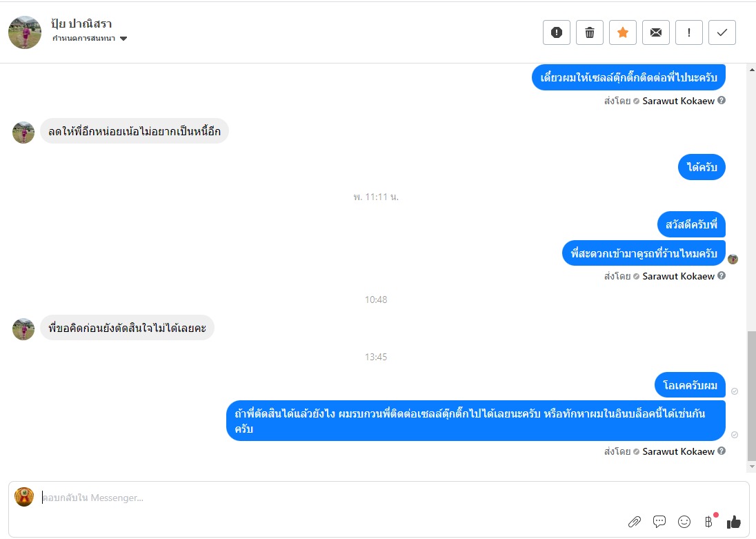Image resolution: width=756 pixels, height=539 pixels.
Task: Send a thumbs-up like
Action: point(733,521)
